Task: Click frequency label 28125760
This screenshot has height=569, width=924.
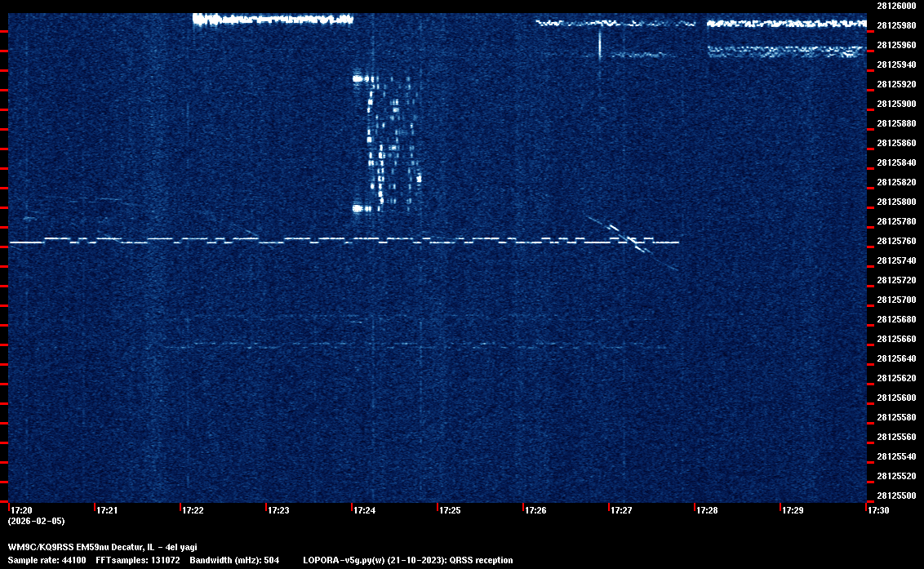Action: coord(896,241)
